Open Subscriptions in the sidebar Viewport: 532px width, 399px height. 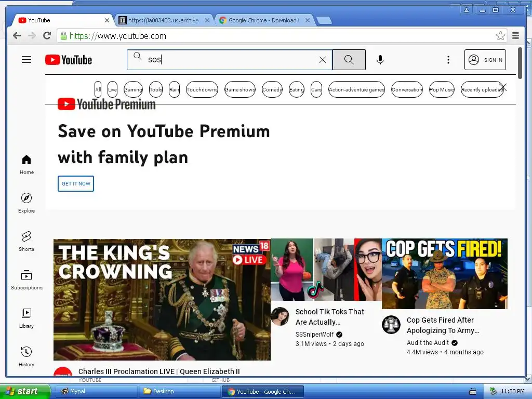click(26, 280)
